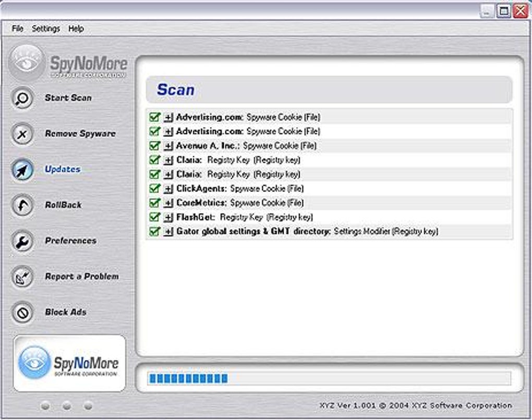Image resolution: width=532 pixels, height=420 pixels.
Task: Expand the first Claria entry
Action: point(168,160)
